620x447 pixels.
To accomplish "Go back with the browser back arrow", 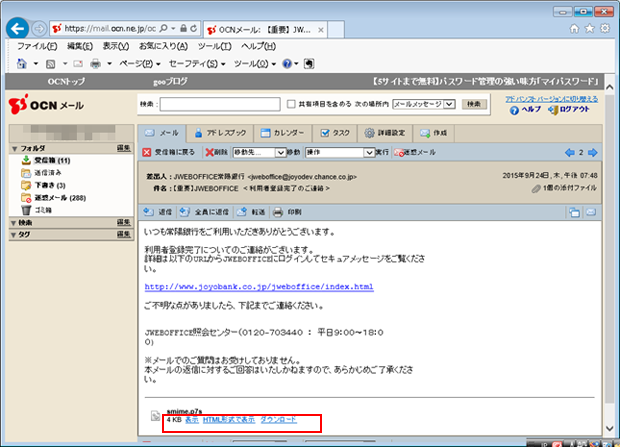I will [x=17, y=28].
